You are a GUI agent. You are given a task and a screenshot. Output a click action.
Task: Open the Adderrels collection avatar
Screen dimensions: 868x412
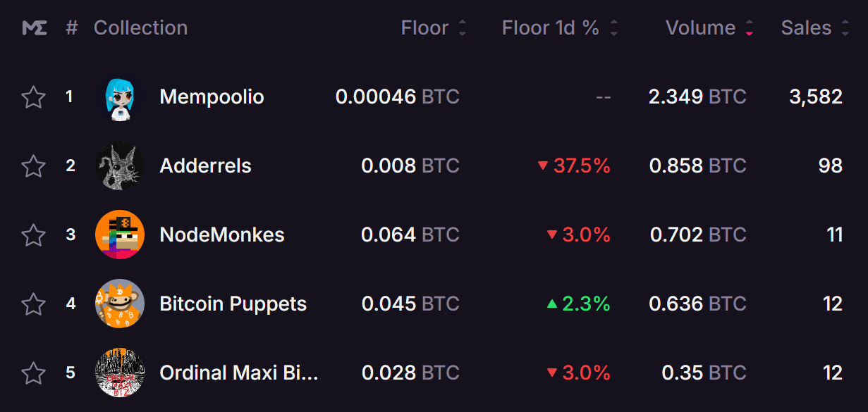[120, 166]
